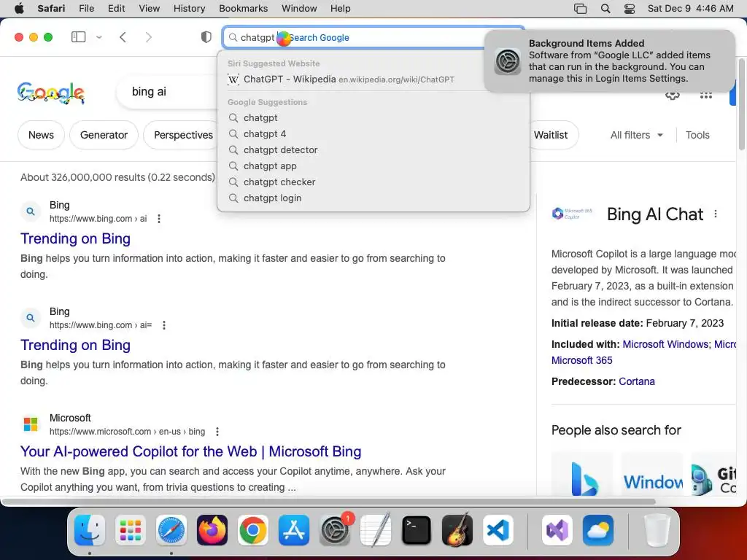Open options for bing.com › ai= result
The width and height of the screenshot is (747, 560).
tap(164, 325)
